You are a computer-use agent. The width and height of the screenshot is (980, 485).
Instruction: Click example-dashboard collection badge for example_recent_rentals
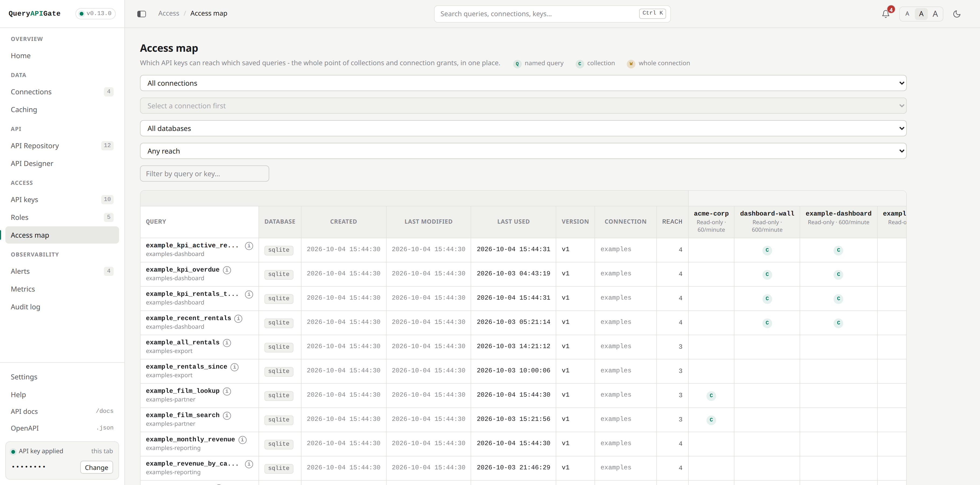838,323
